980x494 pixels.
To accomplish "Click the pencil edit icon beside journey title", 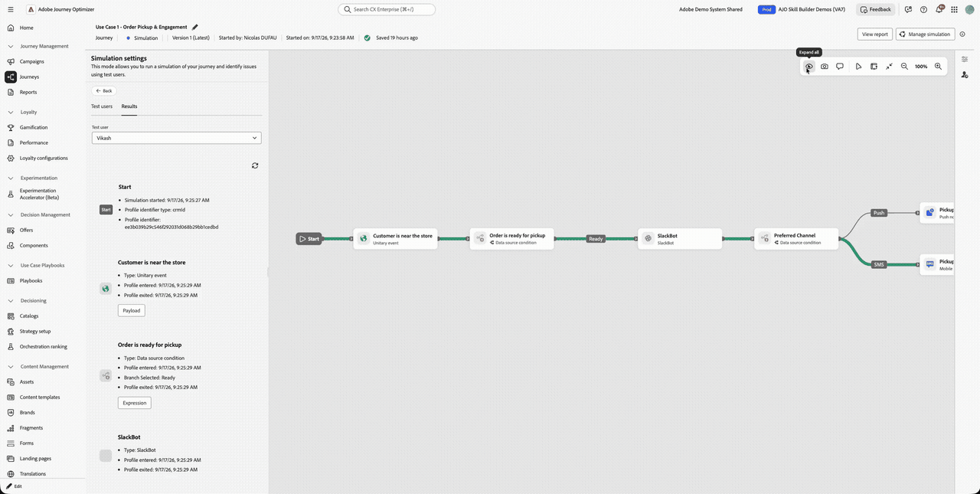I will 194,27.
